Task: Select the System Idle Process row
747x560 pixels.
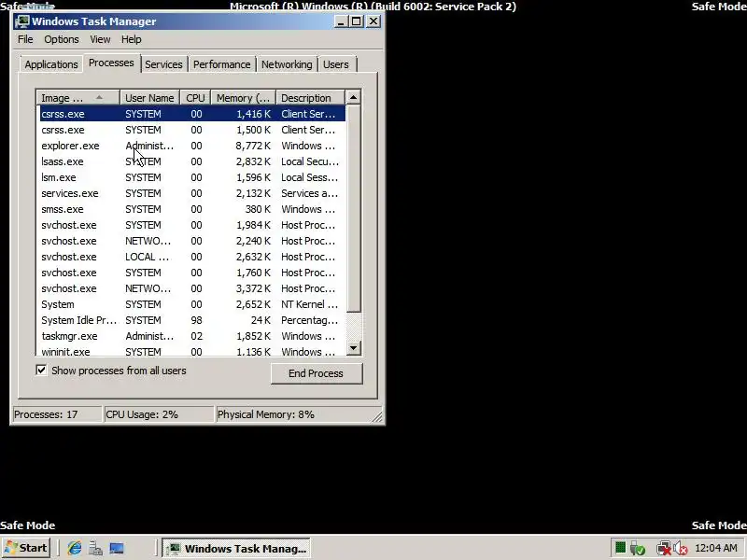Action: pos(192,320)
